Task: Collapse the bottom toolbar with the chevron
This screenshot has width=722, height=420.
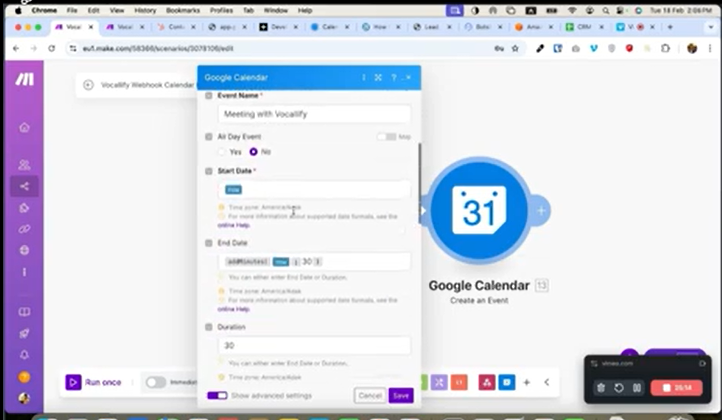Action: point(546,382)
